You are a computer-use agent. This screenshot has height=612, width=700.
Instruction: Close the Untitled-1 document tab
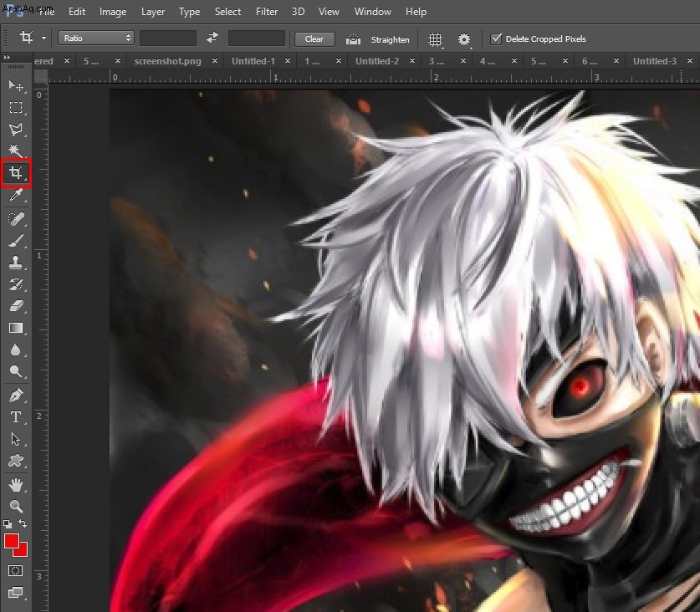pyautogui.click(x=288, y=61)
